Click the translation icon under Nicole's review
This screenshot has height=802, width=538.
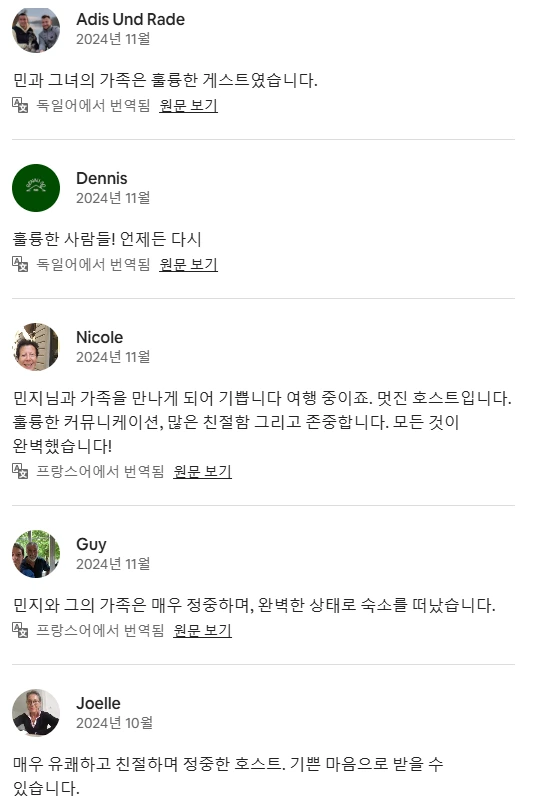point(20,471)
